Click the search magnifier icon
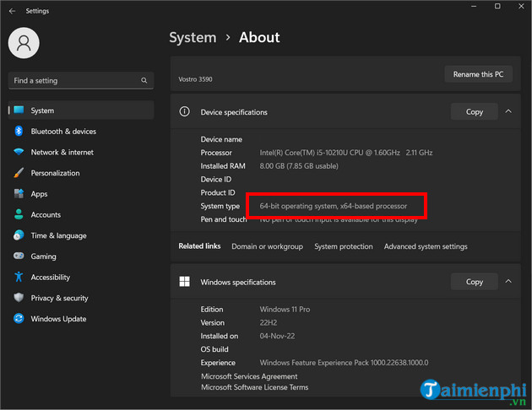Screen dimensions: 532x410 tap(144, 80)
